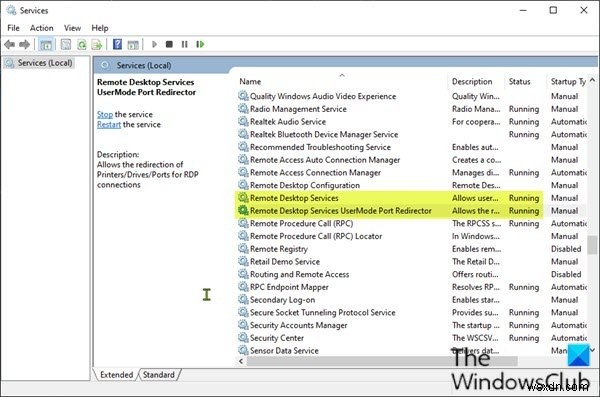Select Recommended Troubleshooting Service row

320,147
